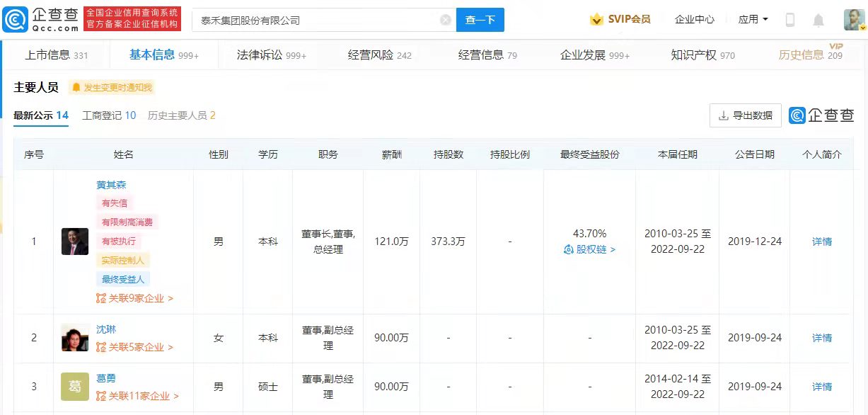This screenshot has height=415, width=868.
Task: Open the name link 葛勇
Action: tap(106, 378)
